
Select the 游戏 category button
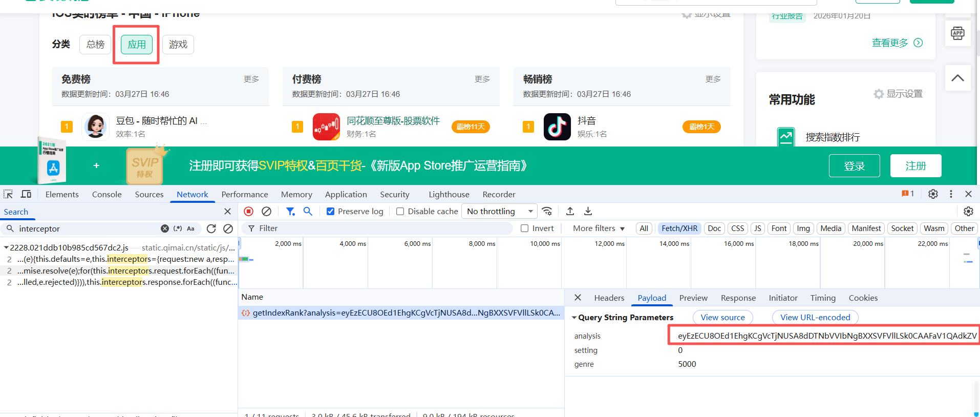click(178, 45)
